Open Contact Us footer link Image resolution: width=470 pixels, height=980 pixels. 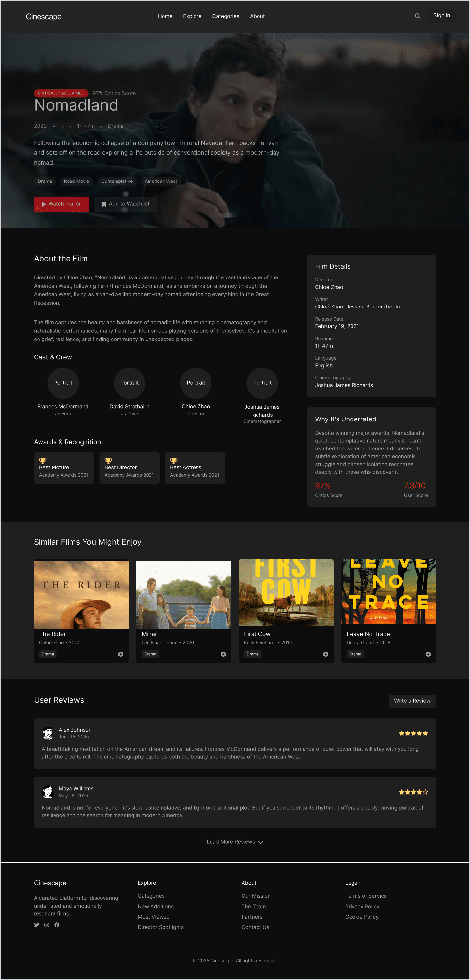click(255, 927)
